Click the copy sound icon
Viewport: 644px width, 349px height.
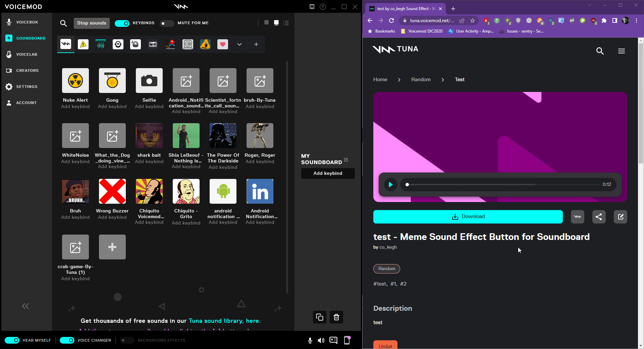coord(319,317)
